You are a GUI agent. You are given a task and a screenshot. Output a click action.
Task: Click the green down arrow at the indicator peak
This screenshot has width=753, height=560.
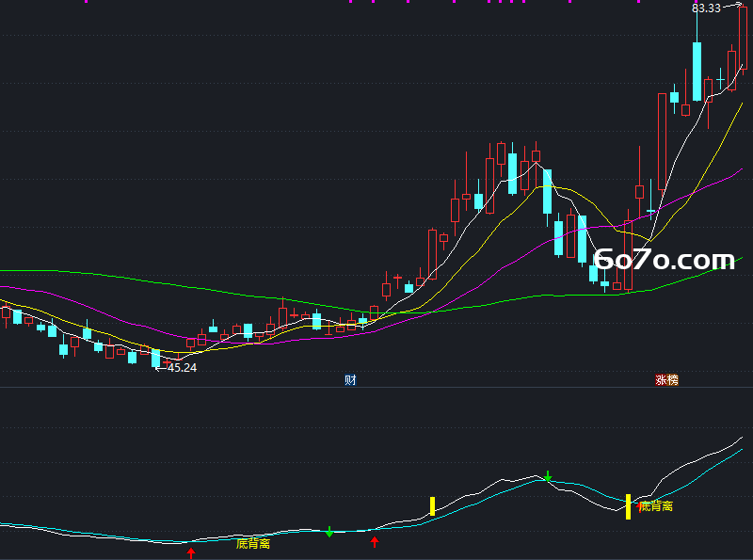(548, 476)
